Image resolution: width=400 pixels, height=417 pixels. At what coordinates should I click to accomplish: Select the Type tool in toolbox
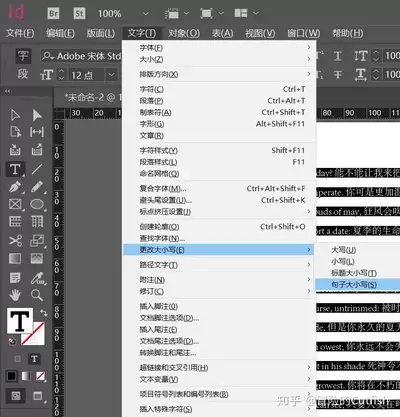pos(15,169)
